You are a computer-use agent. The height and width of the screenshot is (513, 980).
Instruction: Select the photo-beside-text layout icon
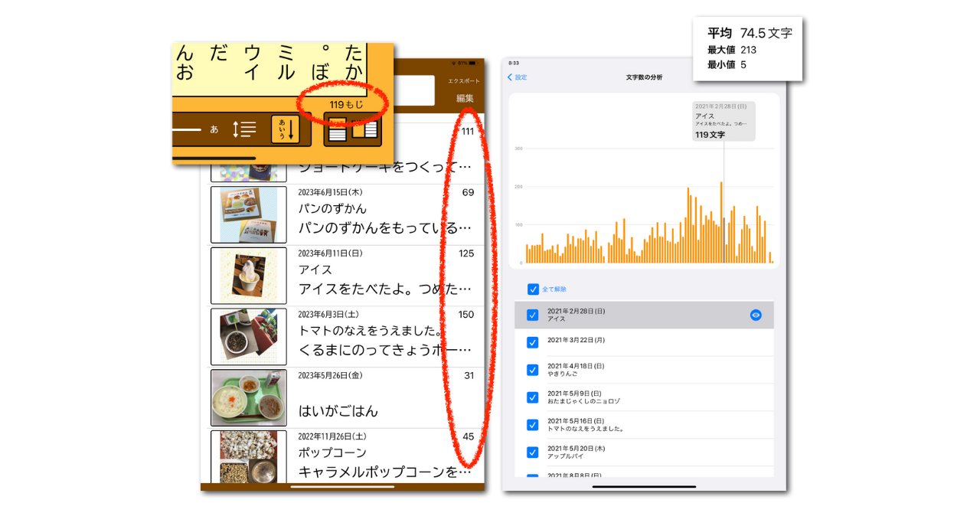[x=365, y=128]
